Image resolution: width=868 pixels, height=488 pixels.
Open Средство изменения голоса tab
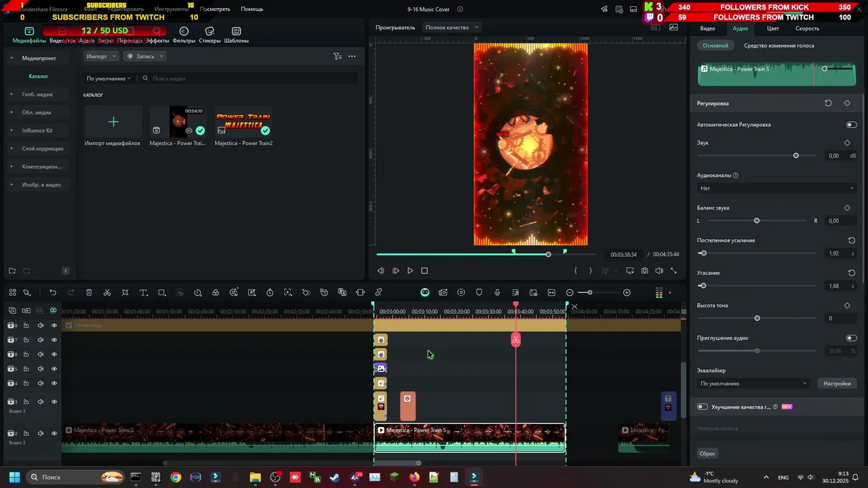779,45
